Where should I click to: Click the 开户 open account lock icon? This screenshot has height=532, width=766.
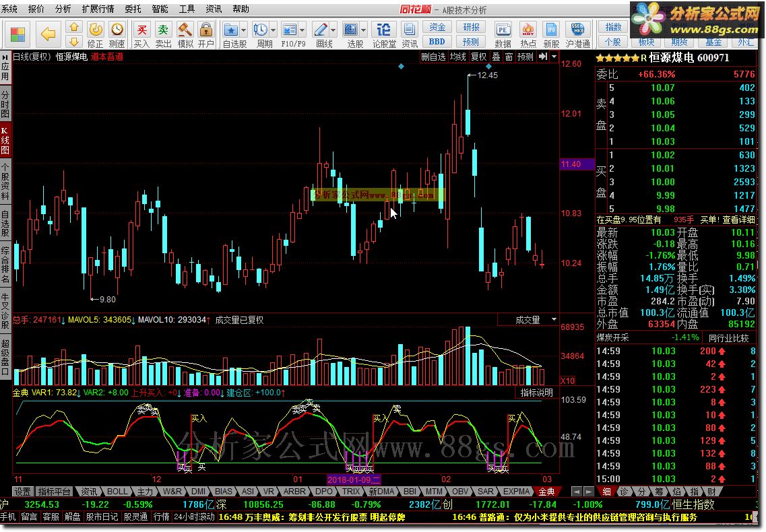click(206, 34)
